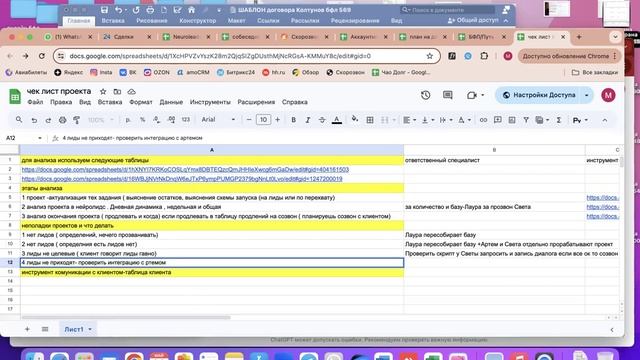Reload the Chrome page
Viewport: 640px width, 360px height.
pos(42,56)
